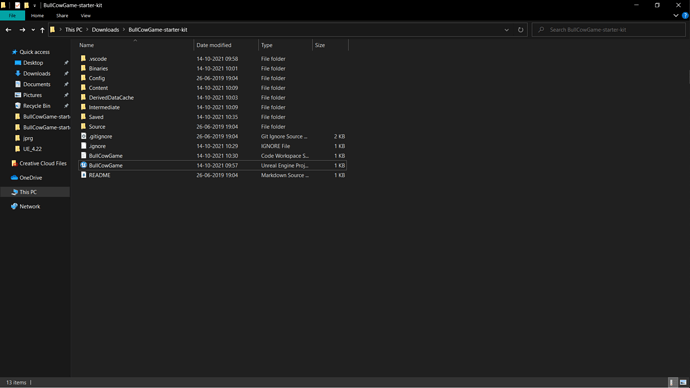Select the .gitignore file icon
690x388 pixels.
83,136
